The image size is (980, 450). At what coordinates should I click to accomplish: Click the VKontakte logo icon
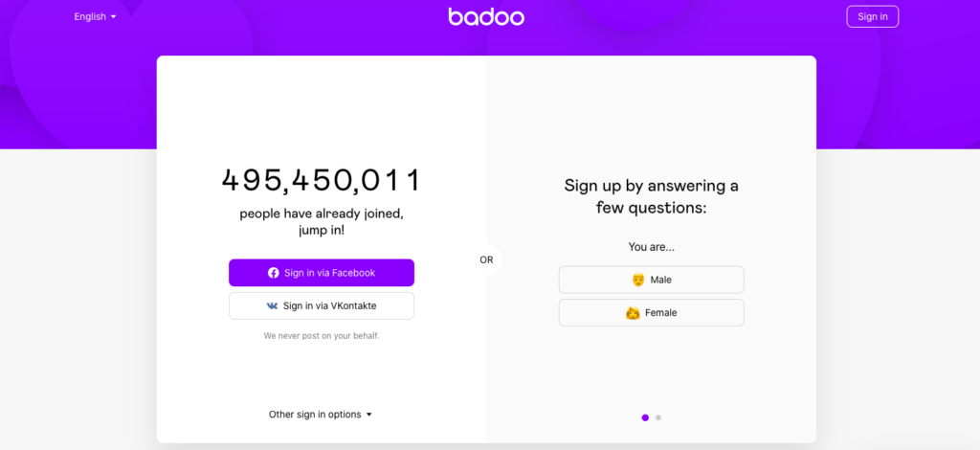click(273, 306)
